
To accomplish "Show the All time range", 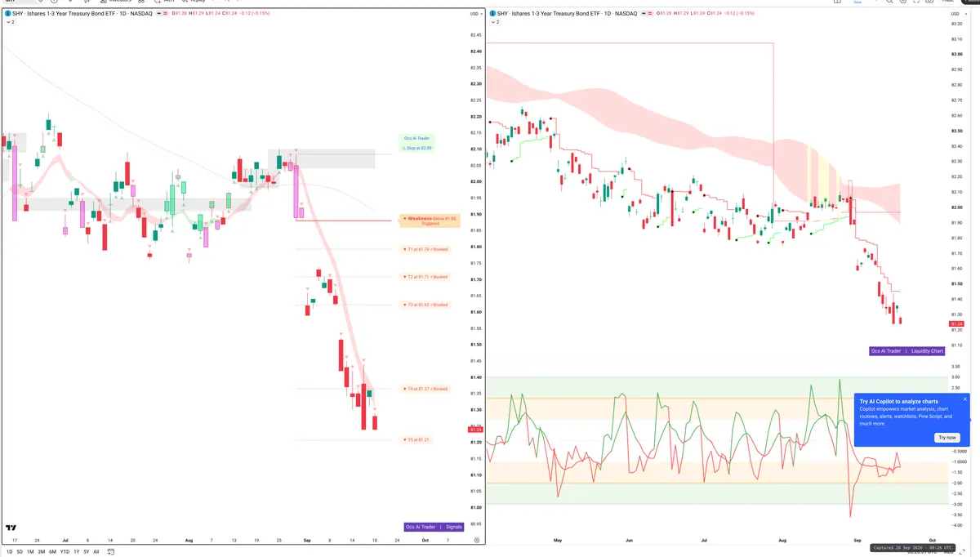I will point(96,552).
